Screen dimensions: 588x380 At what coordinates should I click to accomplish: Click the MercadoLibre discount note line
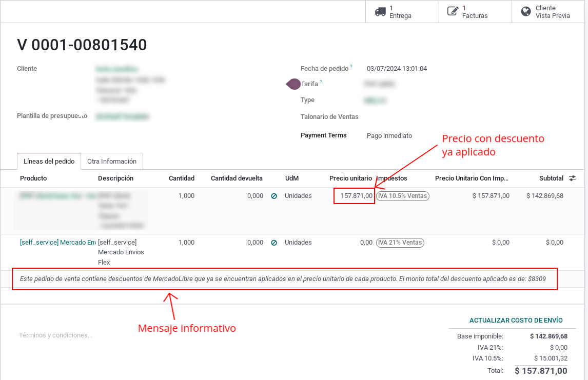click(x=283, y=279)
